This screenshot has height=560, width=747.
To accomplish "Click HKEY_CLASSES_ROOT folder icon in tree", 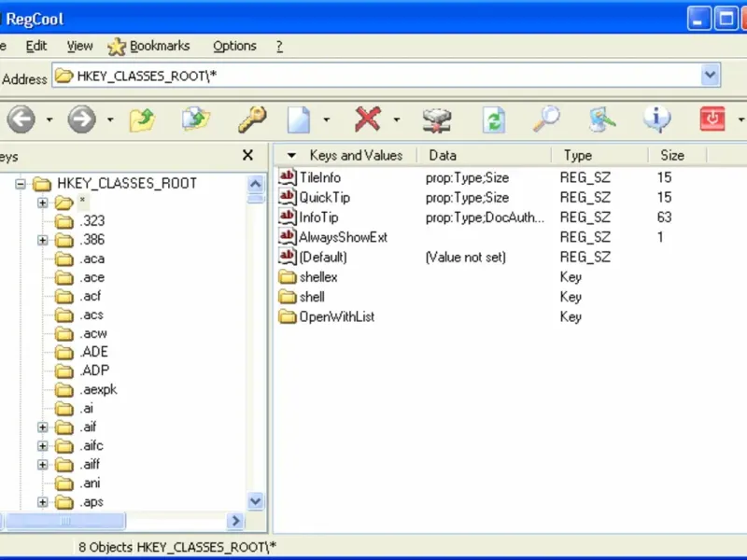I will 42,183.
